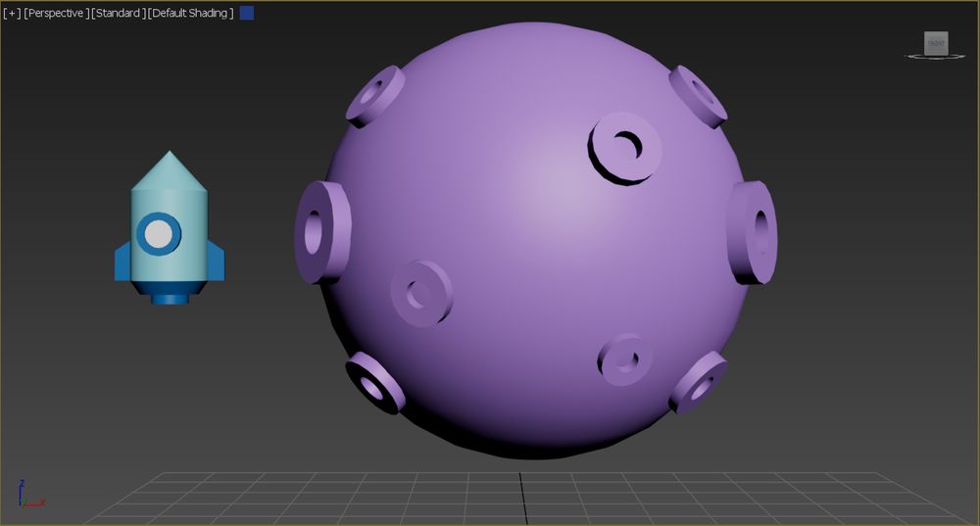Select the crater ring on sphere's far left edge
This screenshot has height=526, width=980.
(321, 232)
